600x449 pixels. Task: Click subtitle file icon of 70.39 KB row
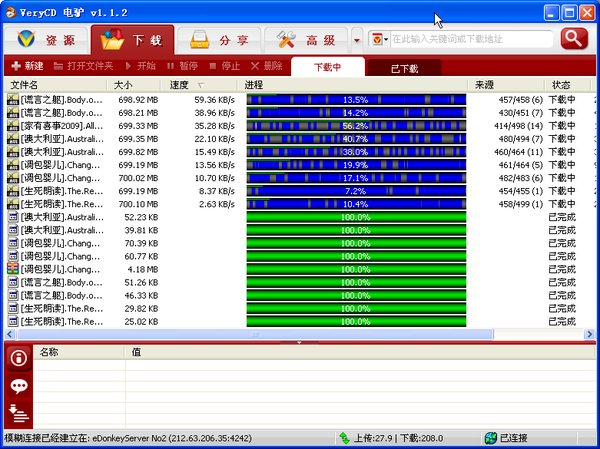[x=13, y=243]
